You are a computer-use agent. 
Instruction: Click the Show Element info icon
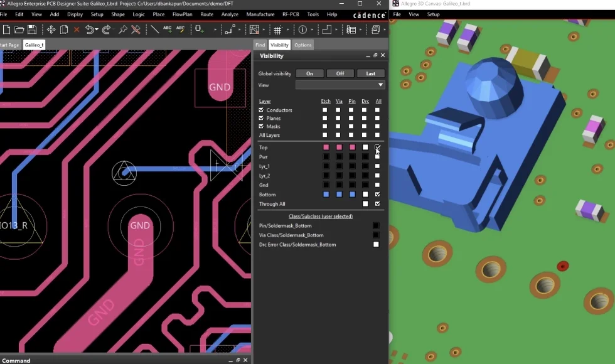302,29
